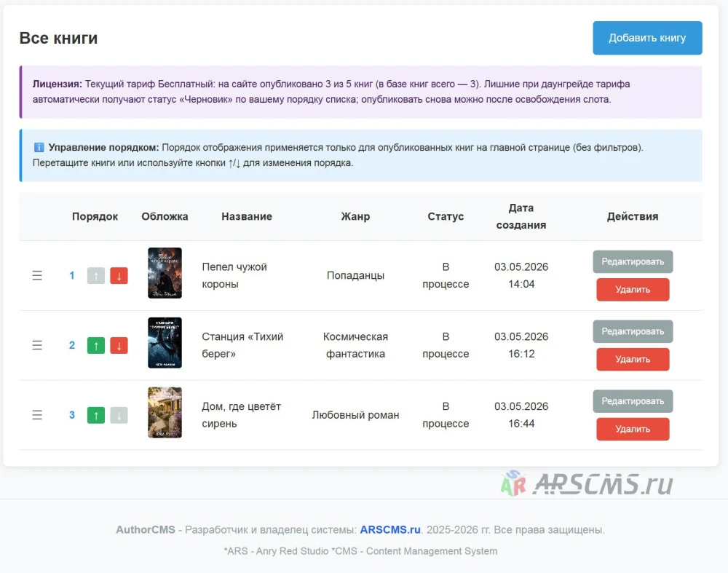Click "Редактировать" for "Станция «Тихий берег»"

(x=633, y=331)
